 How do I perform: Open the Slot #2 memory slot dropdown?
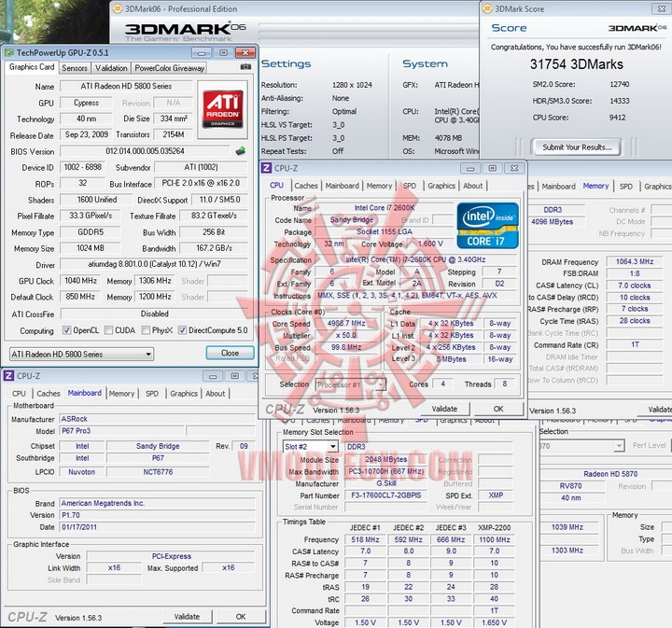click(310, 446)
